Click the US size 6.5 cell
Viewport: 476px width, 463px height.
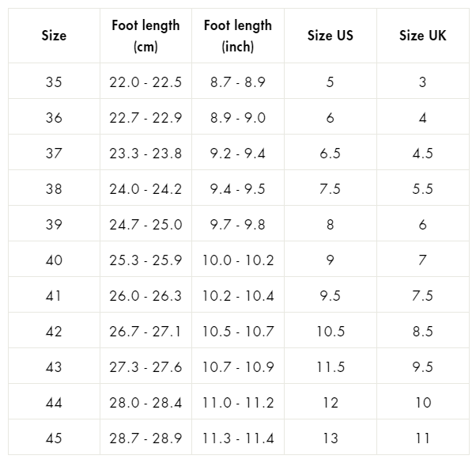330,154
